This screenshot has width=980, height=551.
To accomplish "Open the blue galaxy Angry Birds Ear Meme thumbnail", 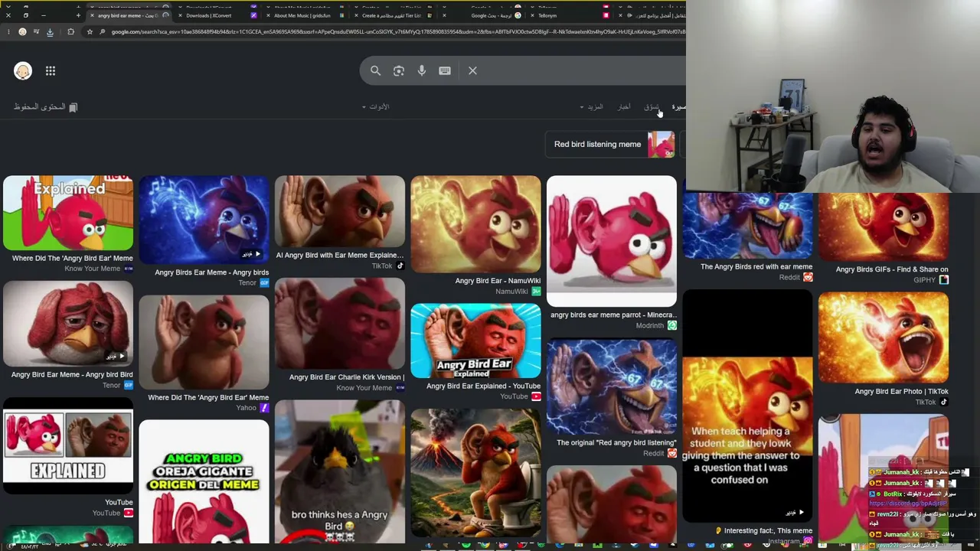I will (x=204, y=220).
